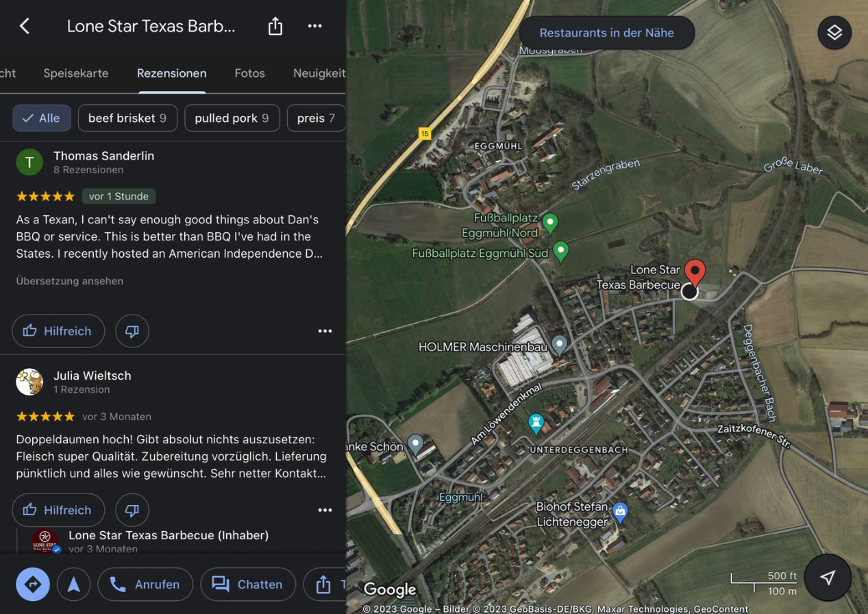
Task: Tap Restaurants in der Nähe button
Action: 606,33
